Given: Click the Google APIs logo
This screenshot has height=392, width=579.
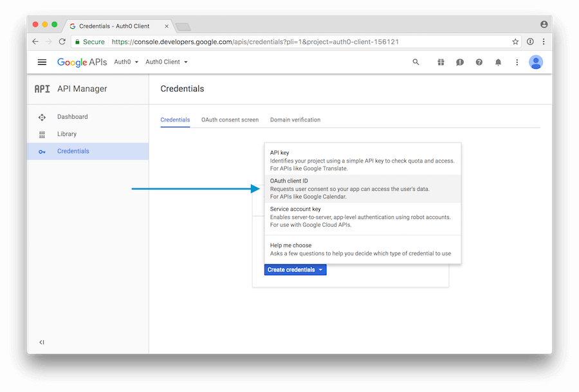Looking at the screenshot, I should 82,62.
